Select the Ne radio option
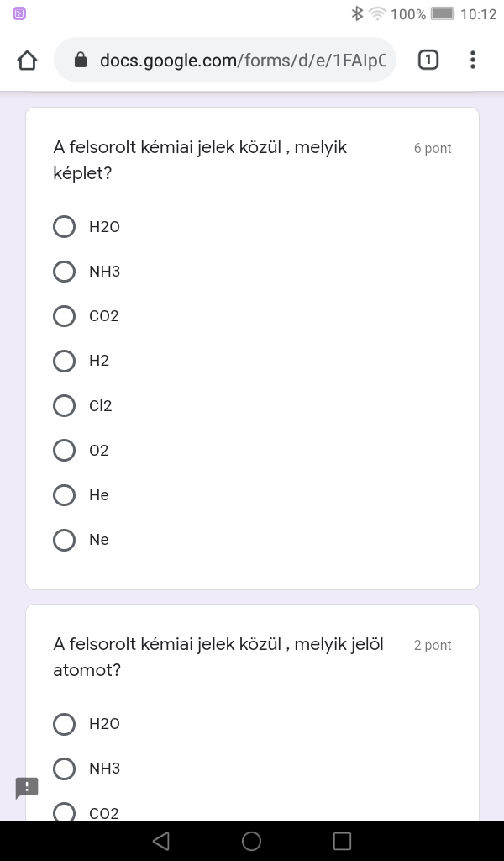The height and width of the screenshot is (861, 504). (65, 540)
